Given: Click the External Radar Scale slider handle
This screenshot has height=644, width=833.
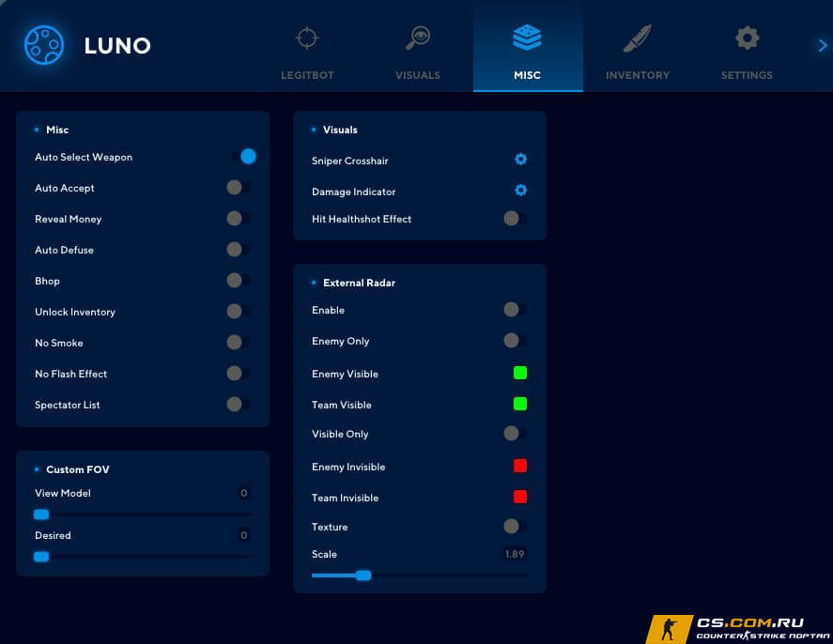Looking at the screenshot, I should [x=363, y=575].
